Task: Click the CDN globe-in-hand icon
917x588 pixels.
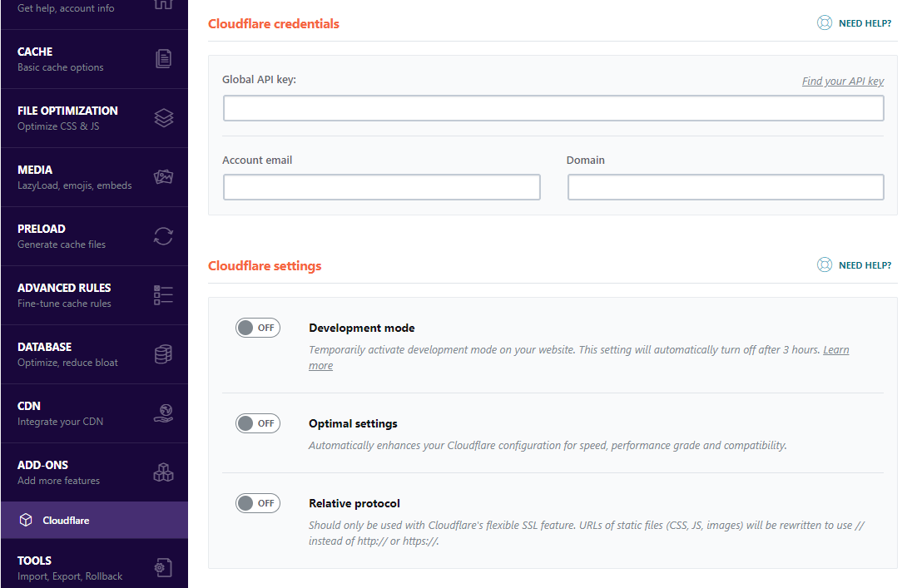Action: (x=164, y=413)
